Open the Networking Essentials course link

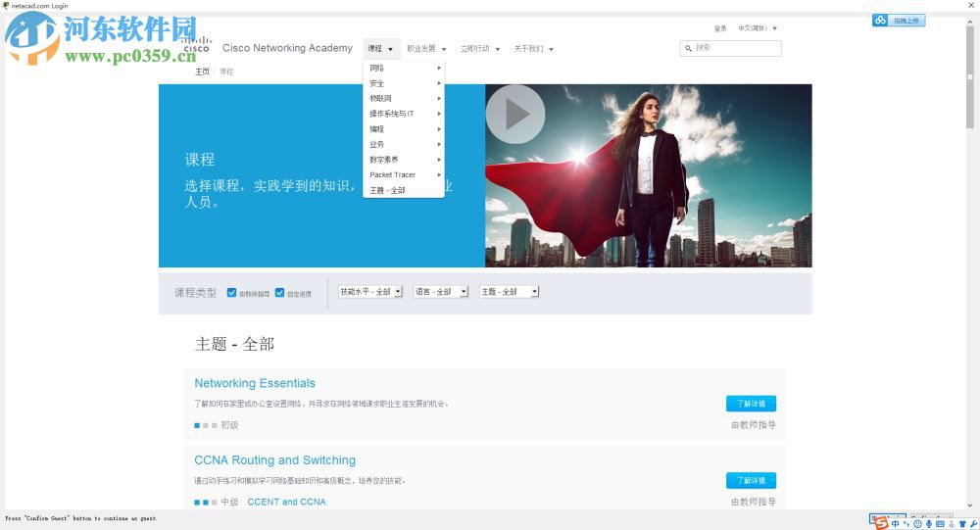pyautogui.click(x=255, y=383)
